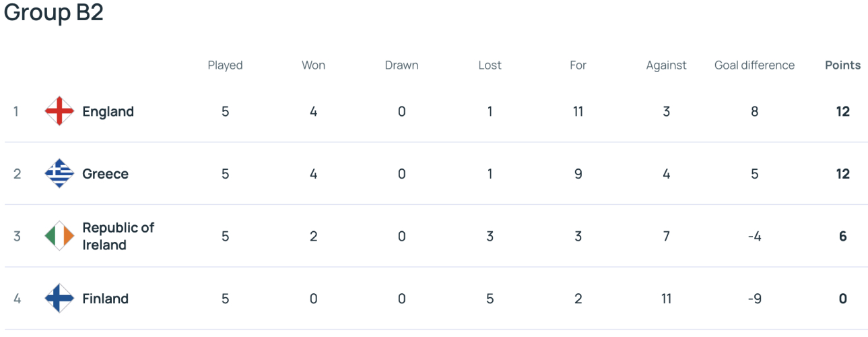Click the Republic of Ireland flag icon

[x=59, y=236]
